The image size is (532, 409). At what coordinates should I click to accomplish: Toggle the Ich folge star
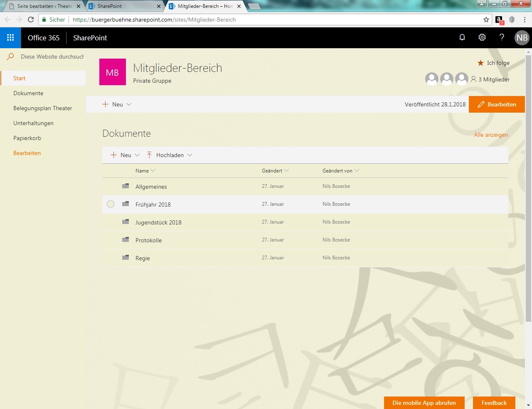point(480,63)
